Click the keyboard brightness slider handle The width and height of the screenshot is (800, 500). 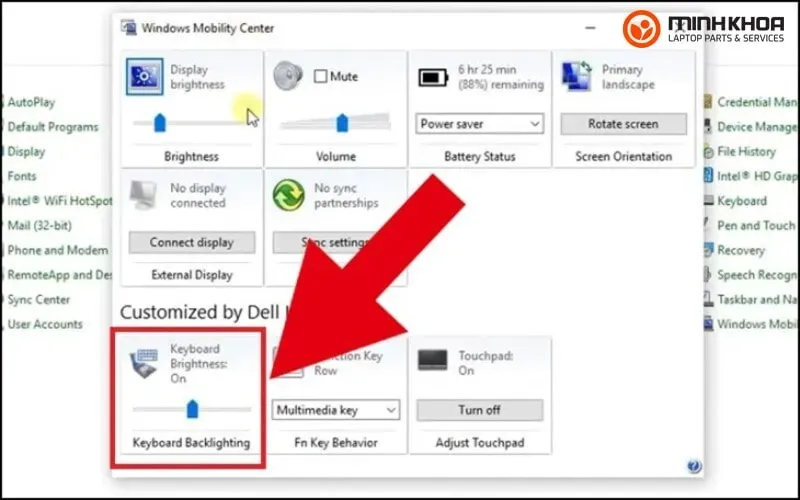point(193,408)
